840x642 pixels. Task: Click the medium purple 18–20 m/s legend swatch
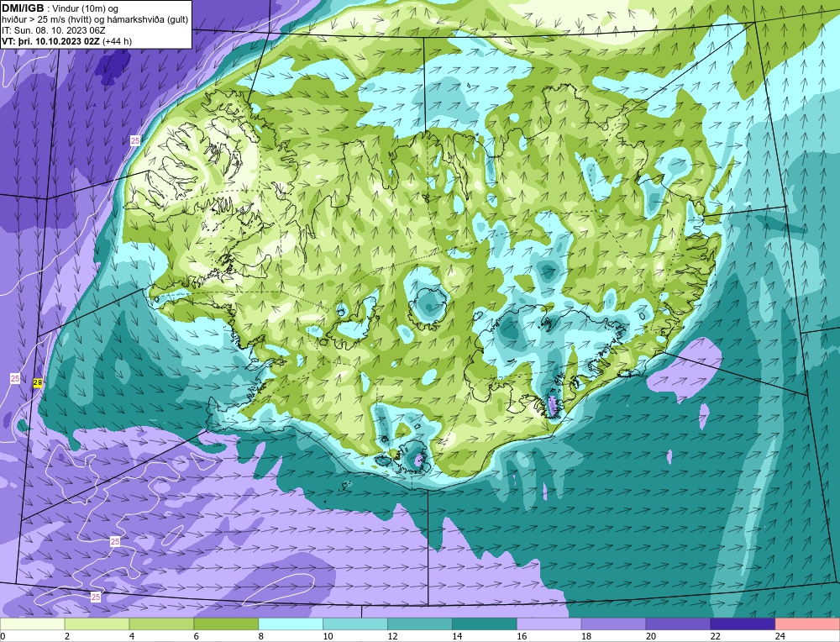[613, 624]
